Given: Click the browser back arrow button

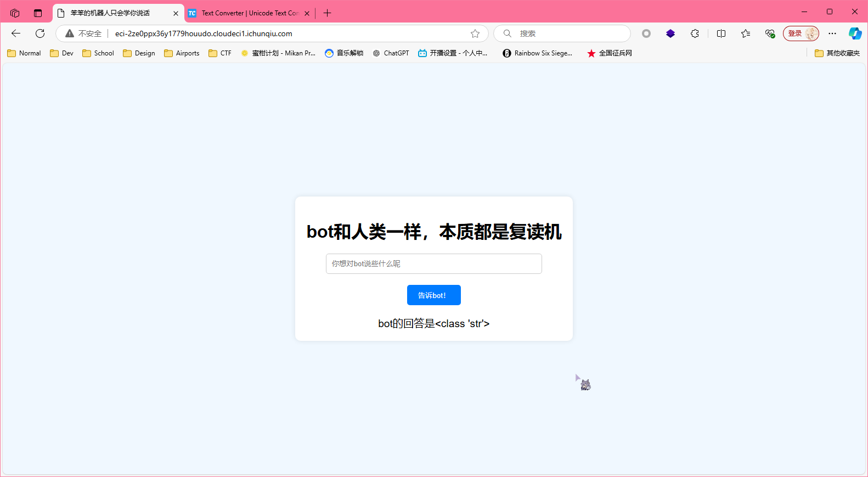Looking at the screenshot, I should click(16, 33).
